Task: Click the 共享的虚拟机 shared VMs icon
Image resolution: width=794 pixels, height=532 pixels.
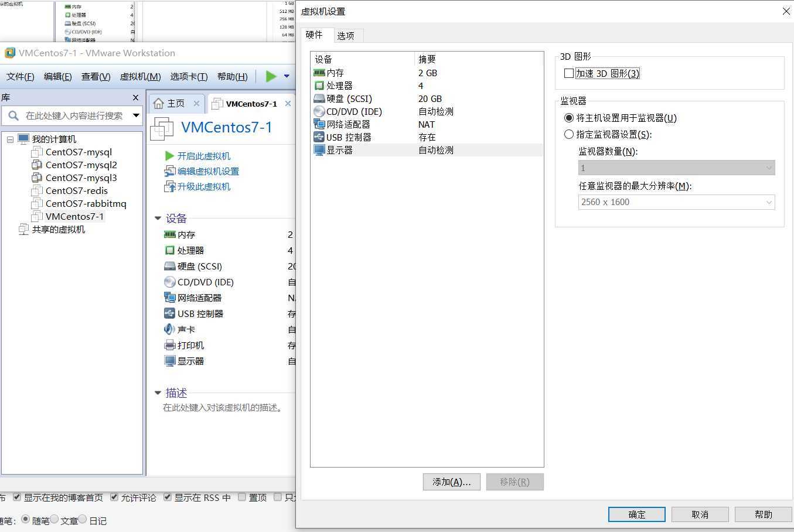Action: tap(23, 229)
